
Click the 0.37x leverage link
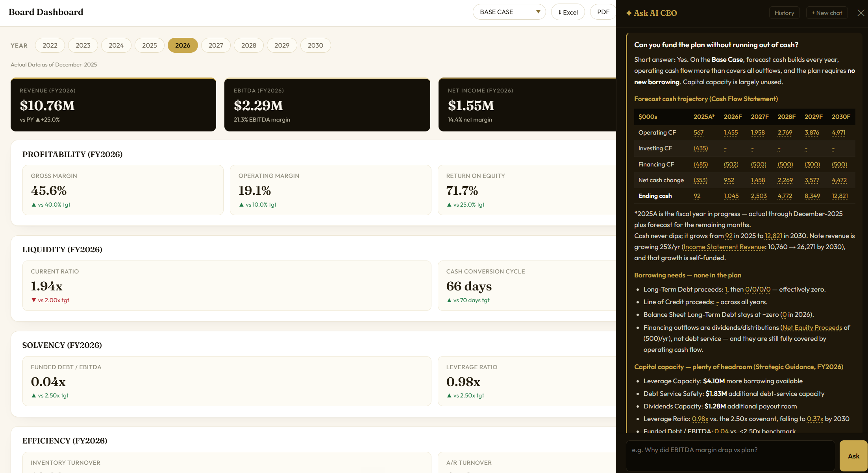pos(815,419)
